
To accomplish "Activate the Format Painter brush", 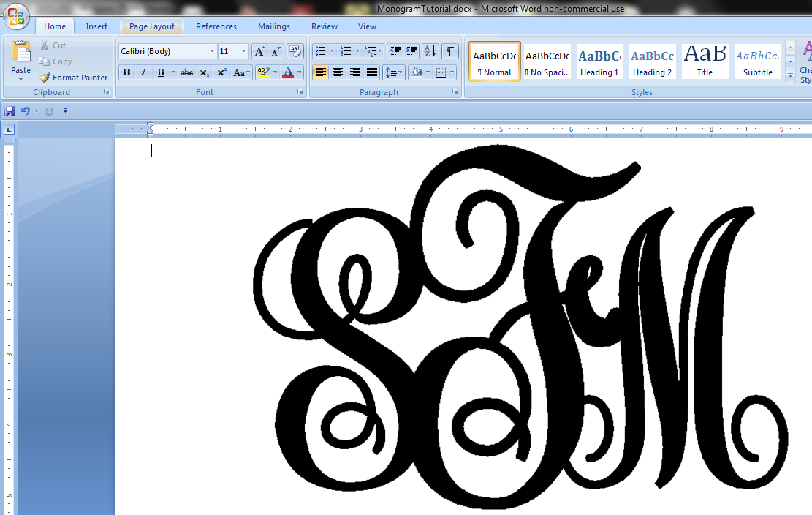I will click(x=74, y=78).
